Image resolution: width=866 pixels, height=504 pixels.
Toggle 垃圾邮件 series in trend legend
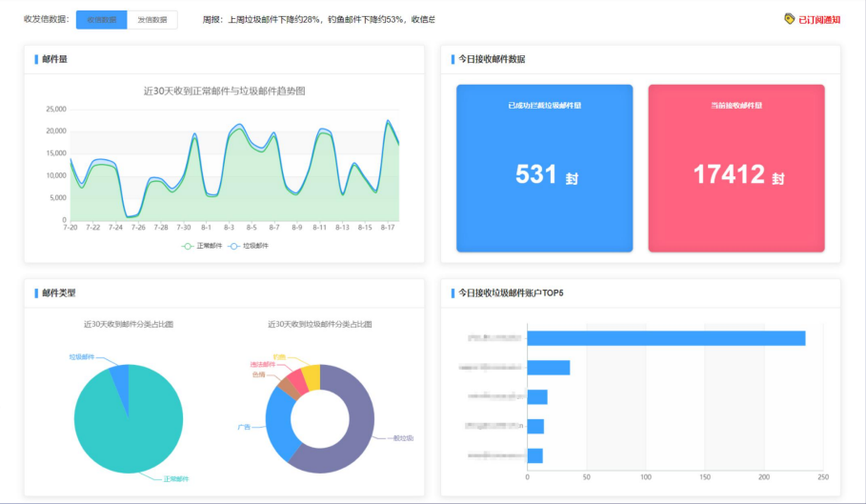coord(249,246)
